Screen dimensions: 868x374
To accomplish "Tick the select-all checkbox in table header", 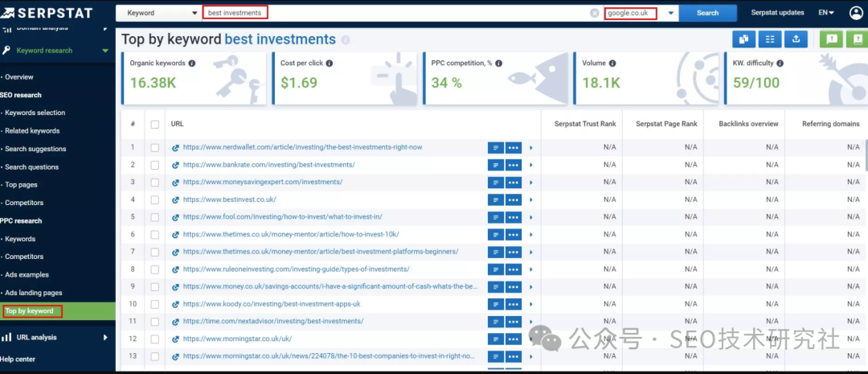I will tap(155, 124).
